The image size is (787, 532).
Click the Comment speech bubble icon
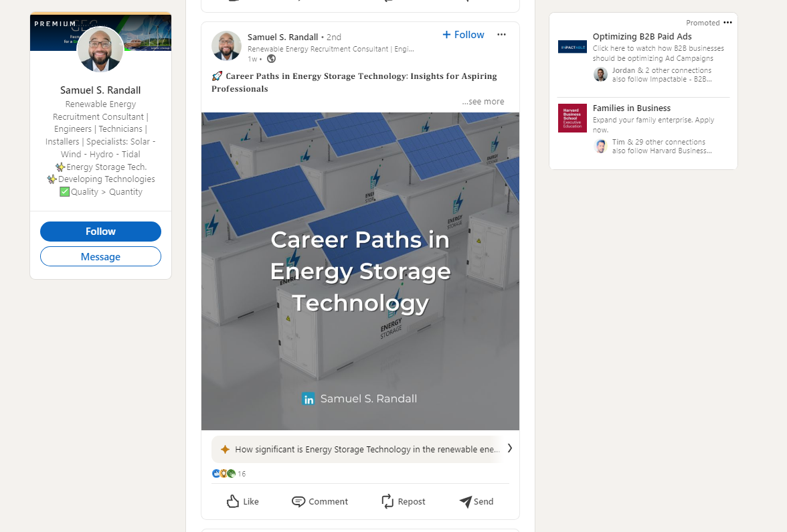(298, 501)
